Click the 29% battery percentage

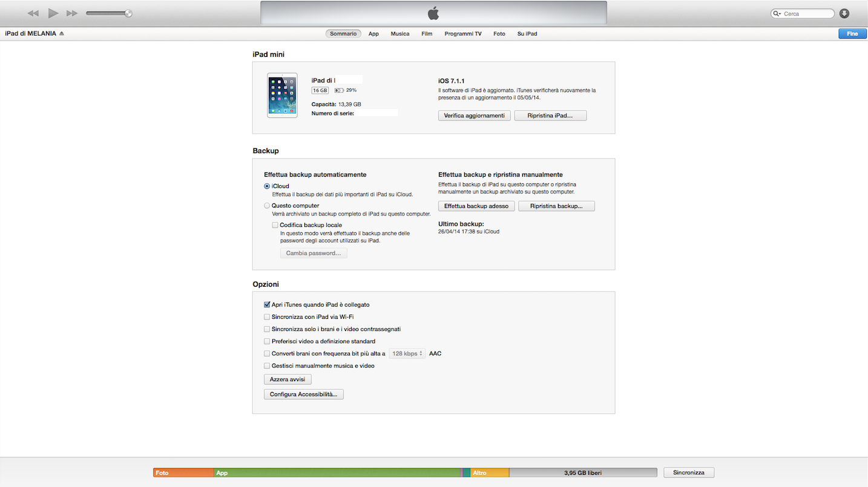tap(351, 90)
